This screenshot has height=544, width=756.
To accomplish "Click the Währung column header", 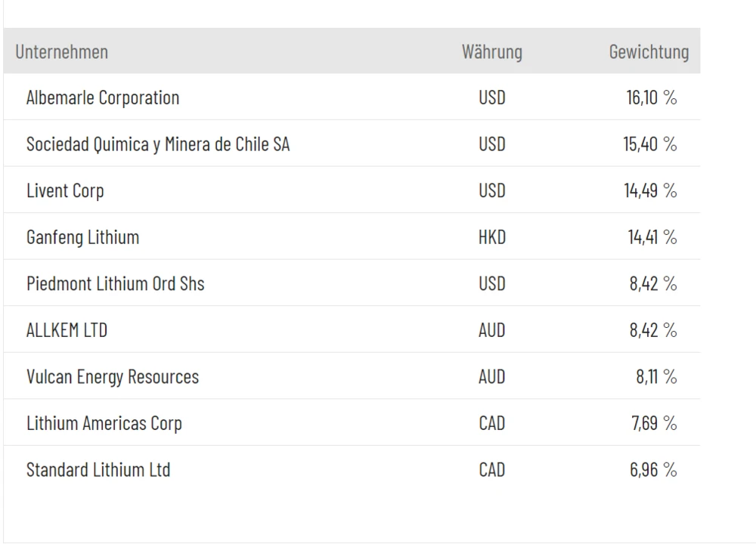I will [491, 52].
